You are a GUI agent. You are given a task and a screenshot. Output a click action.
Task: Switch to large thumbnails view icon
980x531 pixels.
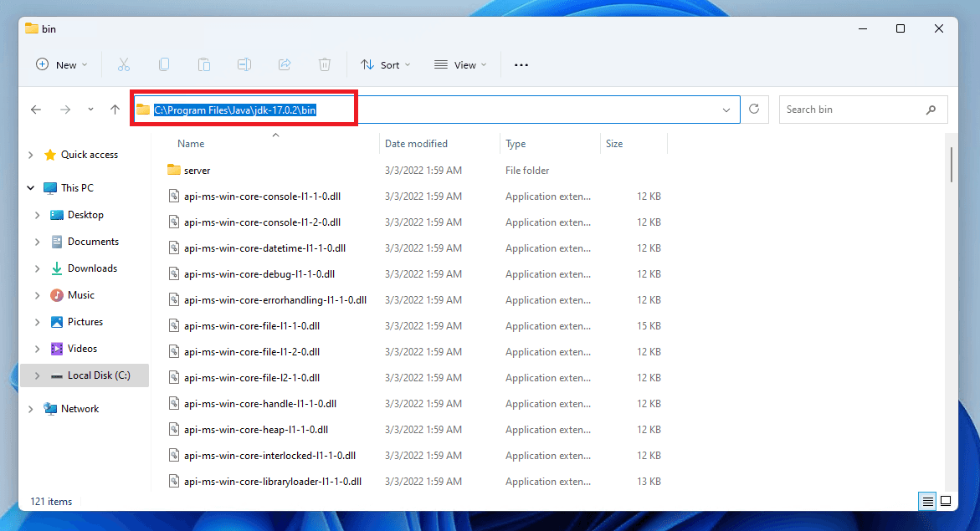pos(947,501)
